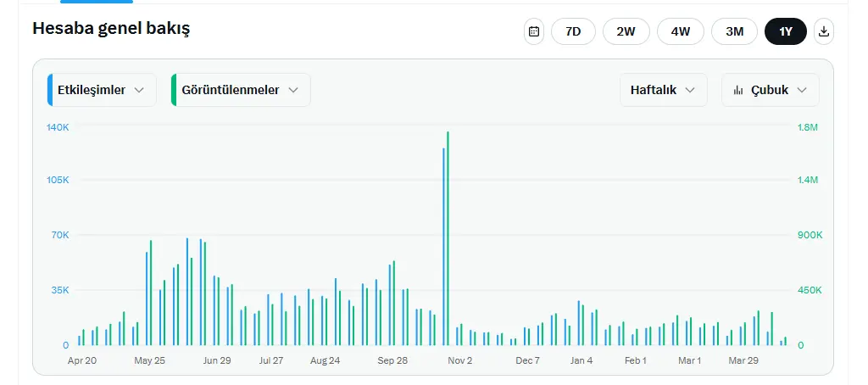Viewport: 868px width, 385px height.
Task: Click the bar chart icon beside Çubuk
Action: point(738,90)
